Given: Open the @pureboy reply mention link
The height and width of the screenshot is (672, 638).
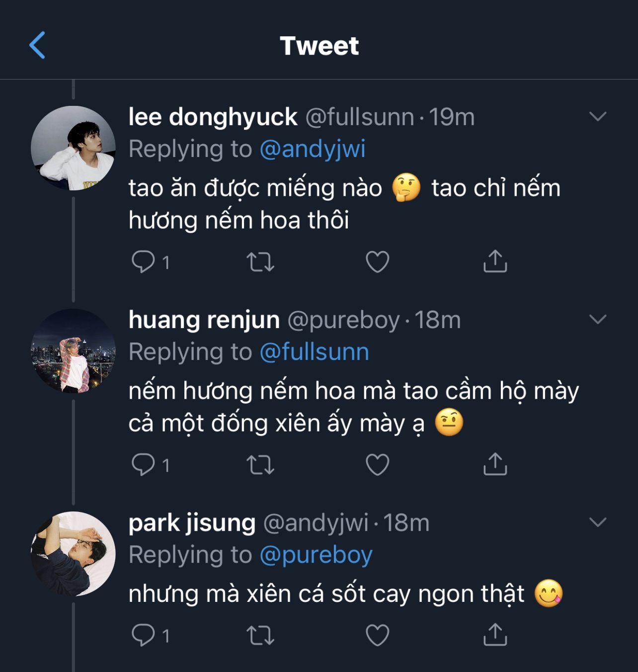Looking at the screenshot, I should [x=316, y=555].
